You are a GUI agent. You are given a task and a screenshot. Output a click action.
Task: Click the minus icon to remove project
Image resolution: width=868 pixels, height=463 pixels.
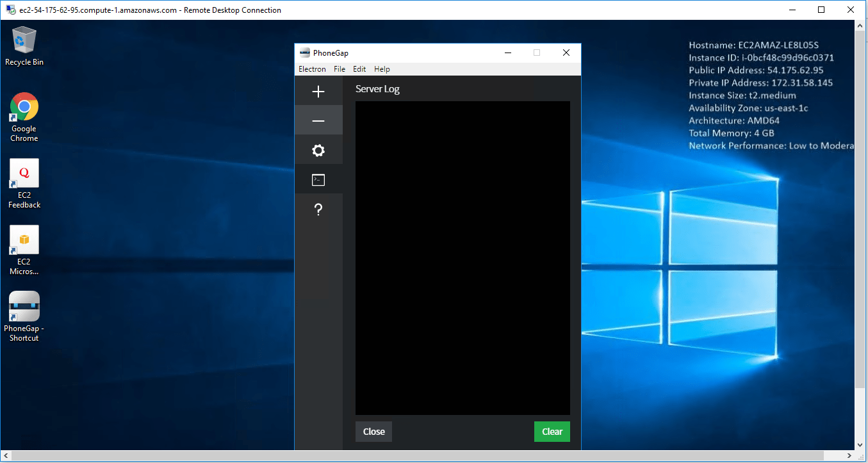[318, 121]
